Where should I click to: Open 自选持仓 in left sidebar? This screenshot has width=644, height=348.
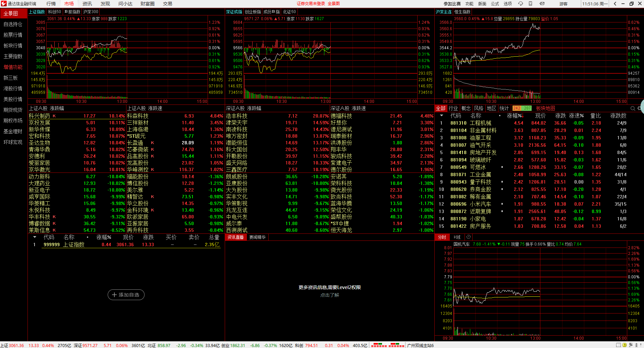13,24
